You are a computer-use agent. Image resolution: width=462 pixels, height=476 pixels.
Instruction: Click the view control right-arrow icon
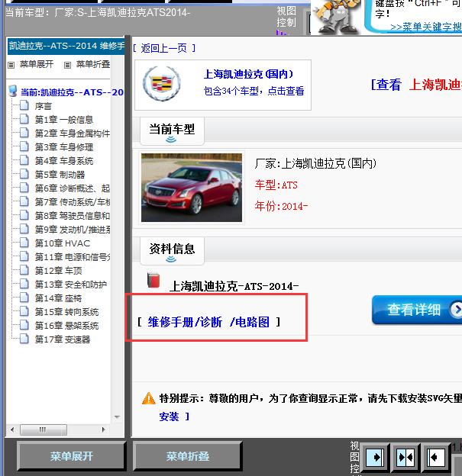(x=374, y=458)
